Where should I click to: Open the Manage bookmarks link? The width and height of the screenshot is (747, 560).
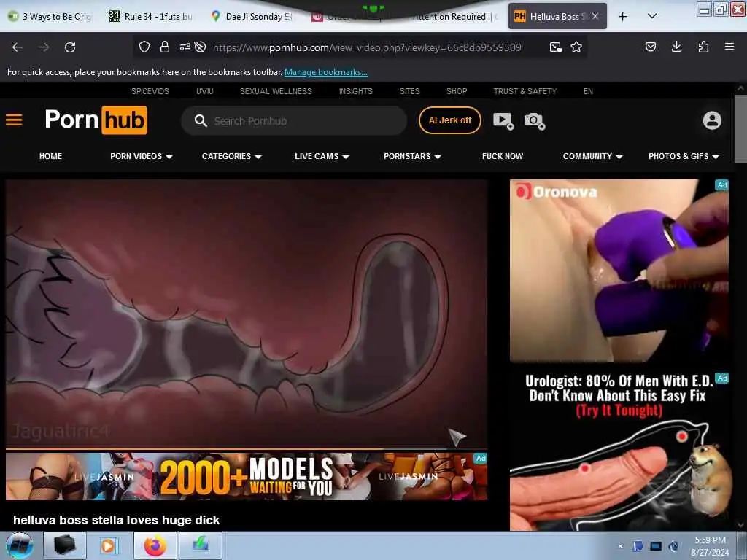pos(326,72)
